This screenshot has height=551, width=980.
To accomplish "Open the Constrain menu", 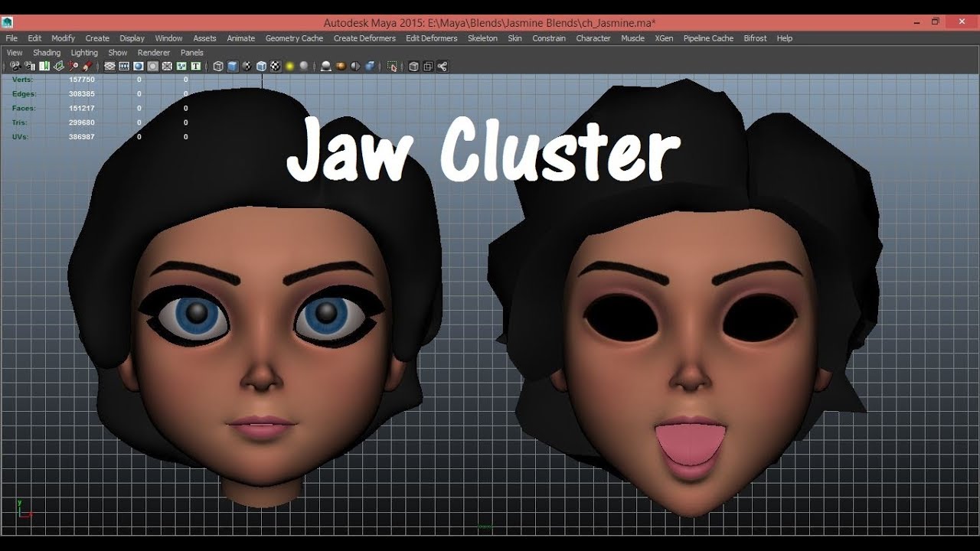I will (549, 38).
